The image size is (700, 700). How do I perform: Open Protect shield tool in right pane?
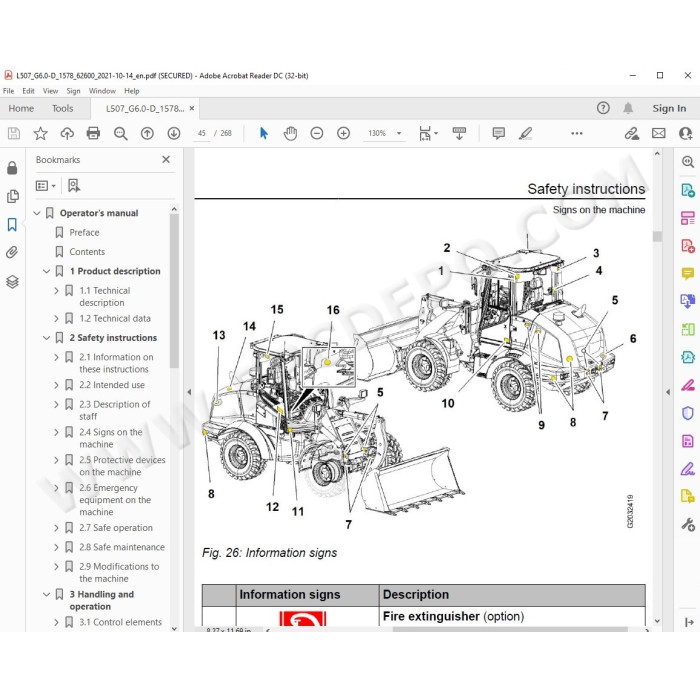pos(688,413)
